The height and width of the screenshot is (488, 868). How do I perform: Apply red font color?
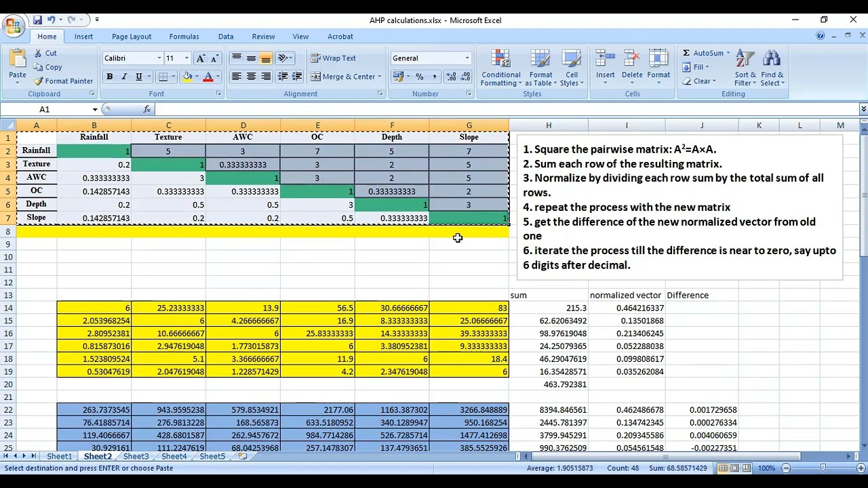[208, 77]
